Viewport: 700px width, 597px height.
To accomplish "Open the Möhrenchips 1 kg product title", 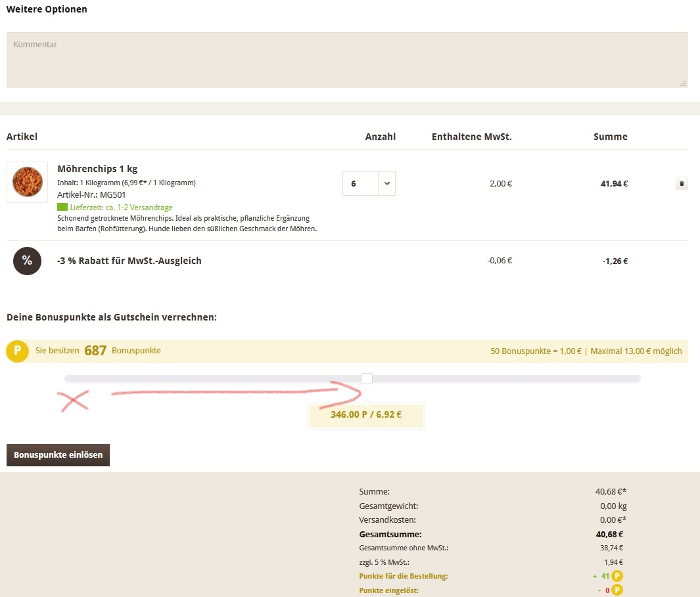I will pos(97,169).
